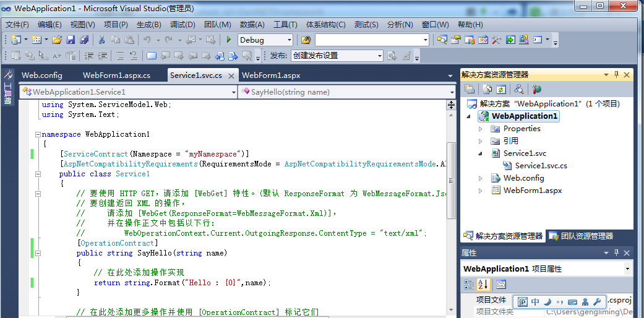
Task: Expand the WebForm1.aspx tree node
Action: (x=481, y=191)
